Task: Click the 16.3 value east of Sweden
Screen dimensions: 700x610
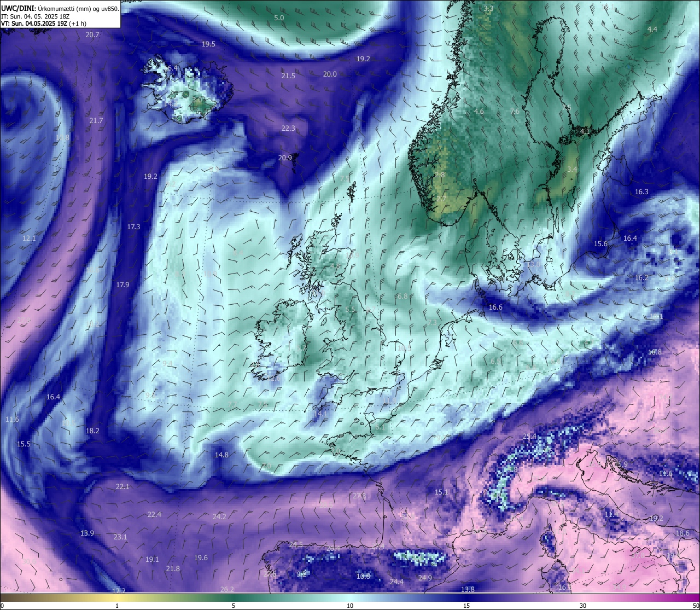Action: pos(641,191)
